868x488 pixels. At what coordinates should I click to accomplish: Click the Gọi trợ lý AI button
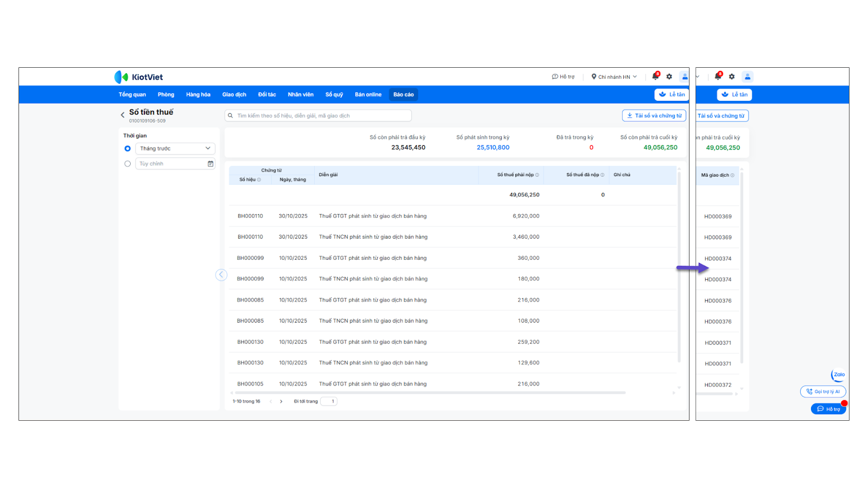[x=823, y=391]
